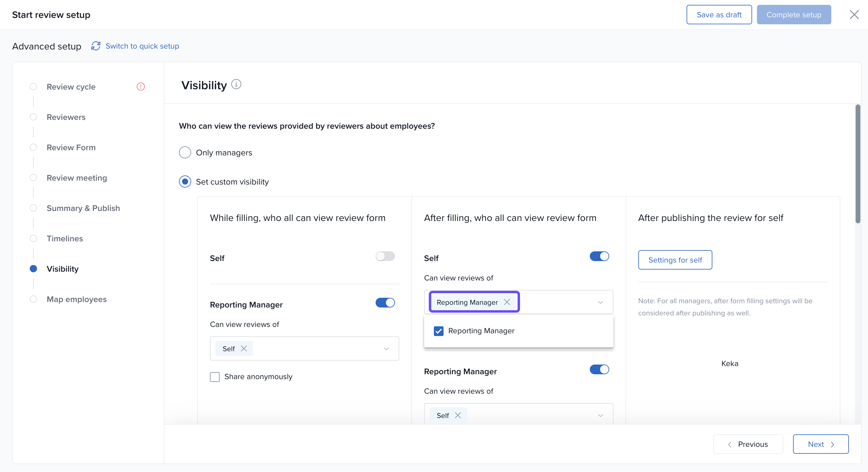868x472 pixels.
Task: Click the Review Form step circle icon
Action: tap(33, 147)
